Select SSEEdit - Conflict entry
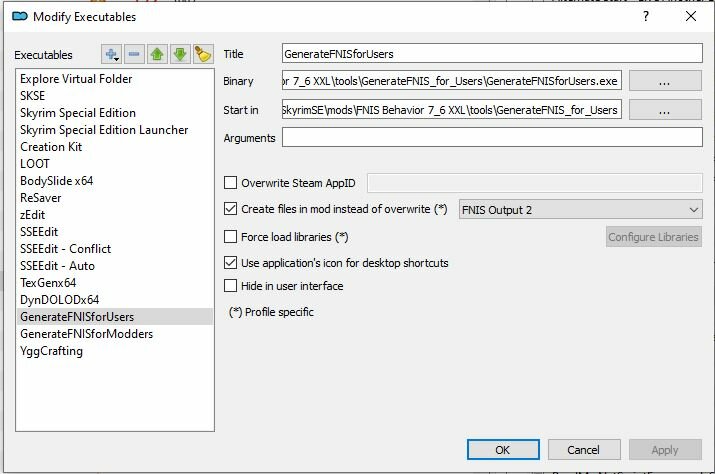 [x=115, y=249]
